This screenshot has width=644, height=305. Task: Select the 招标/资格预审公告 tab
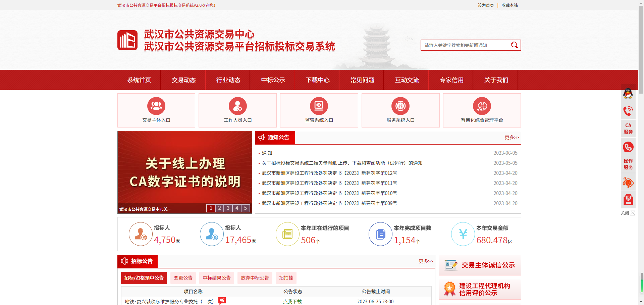(x=144, y=278)
